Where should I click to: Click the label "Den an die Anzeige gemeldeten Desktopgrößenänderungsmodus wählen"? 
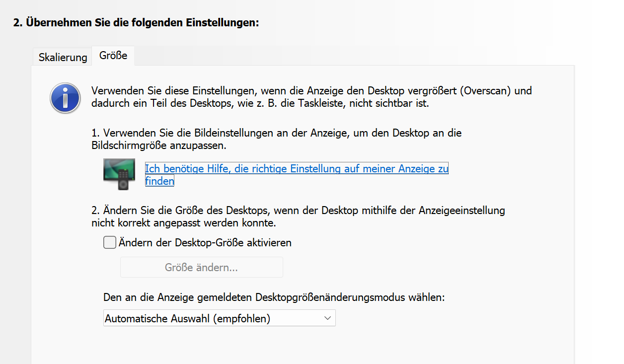274,297
